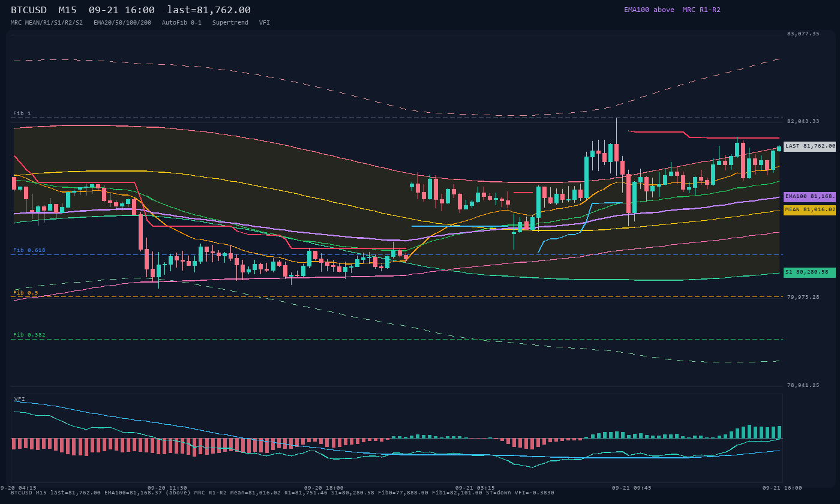Select the M15 timeframe label
This screenshot has width=840, height=504.
pyautogui.click(x=67, y=10)
